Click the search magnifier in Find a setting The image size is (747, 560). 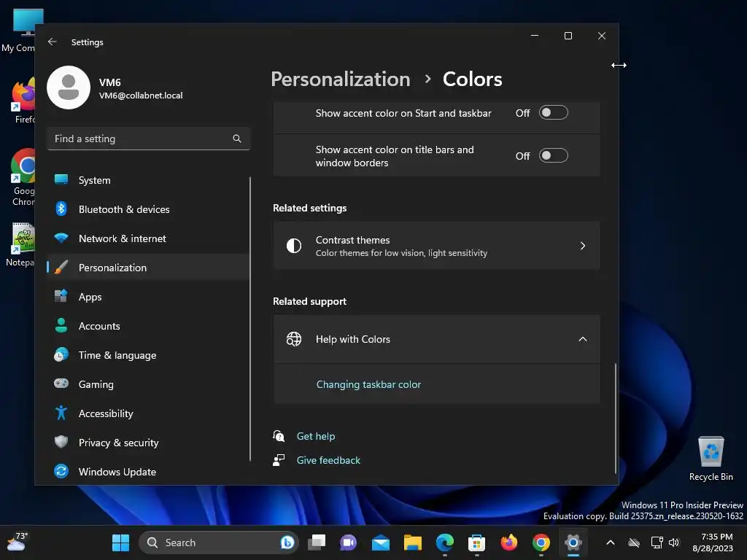(237, 139)
